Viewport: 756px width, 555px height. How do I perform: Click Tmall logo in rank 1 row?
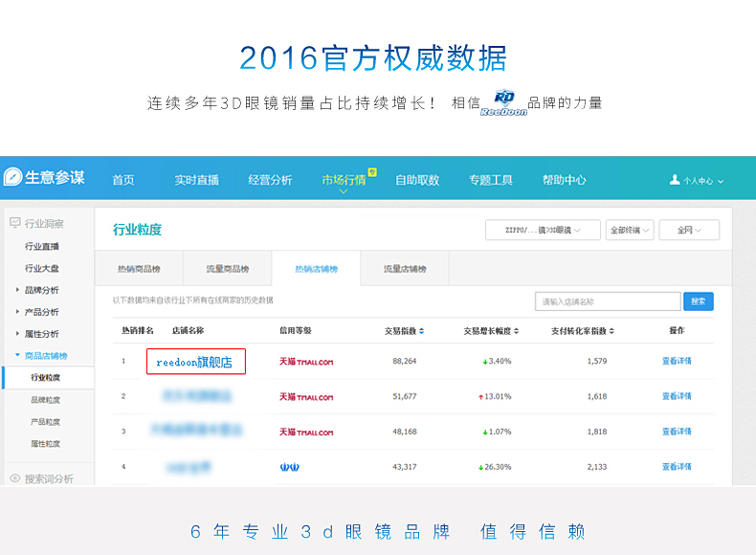pos(306,361)
